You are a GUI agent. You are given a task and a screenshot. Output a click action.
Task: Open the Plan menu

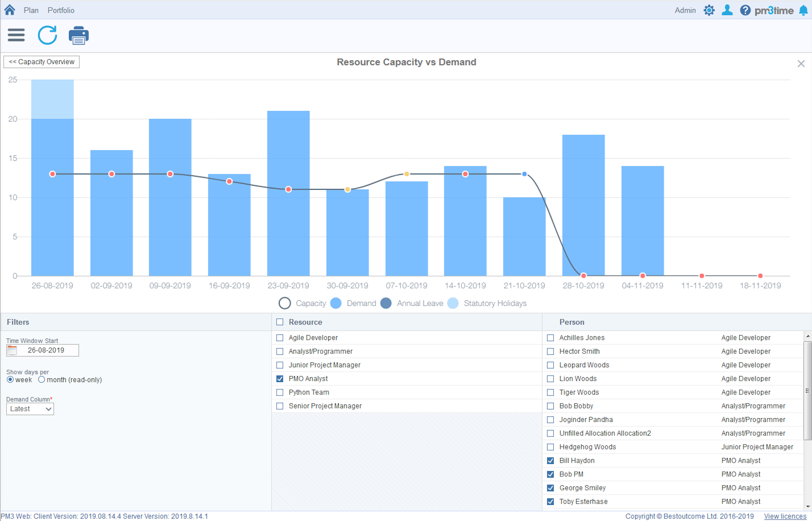coord(31,10)
